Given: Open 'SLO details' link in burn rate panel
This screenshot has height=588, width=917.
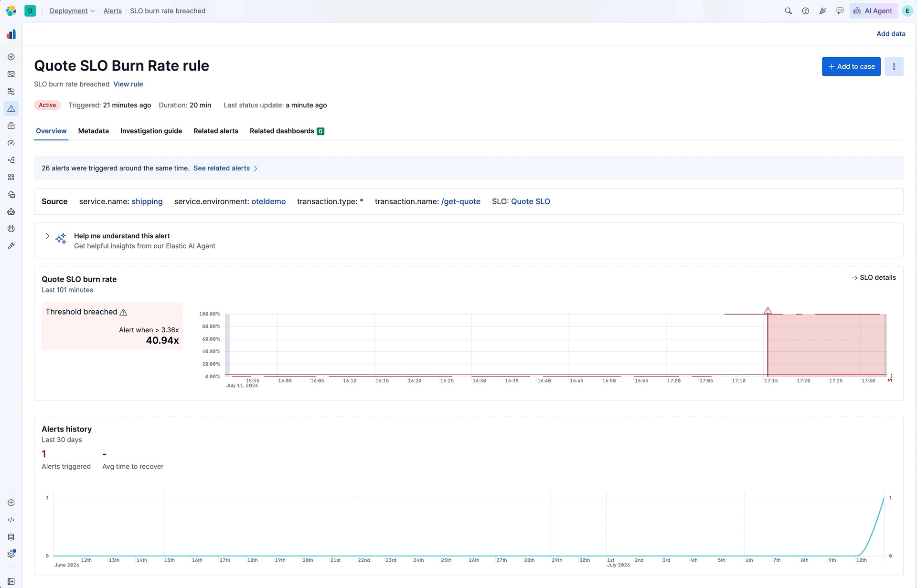Looking at the screenshot, I should [874, 277].
